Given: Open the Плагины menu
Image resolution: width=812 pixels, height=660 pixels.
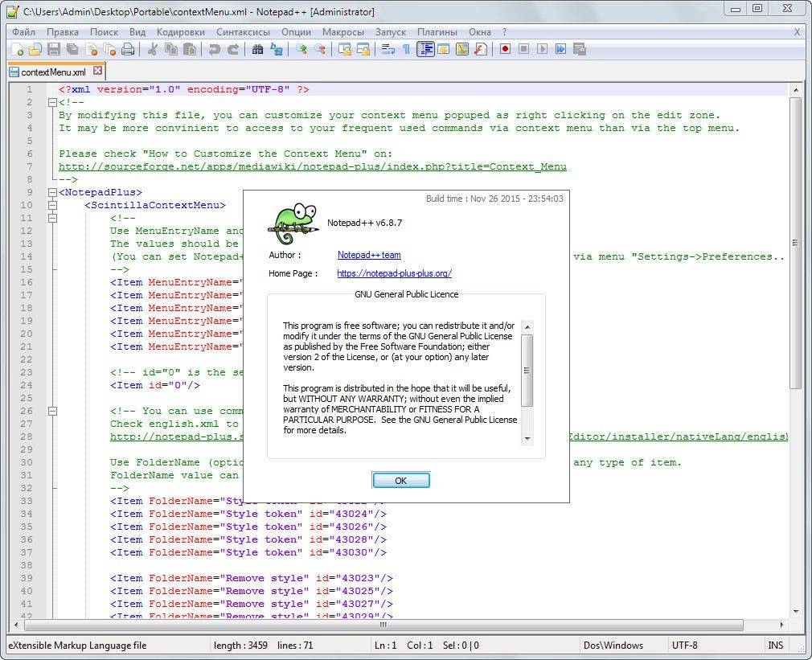Looking at the screenshot, I should point(437,32).
